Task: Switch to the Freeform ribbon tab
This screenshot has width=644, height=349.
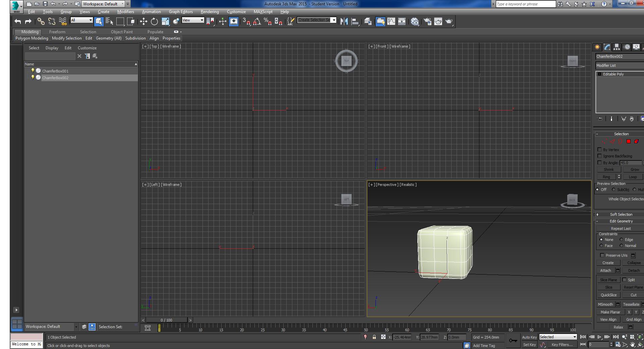Action: click(57, 32)
